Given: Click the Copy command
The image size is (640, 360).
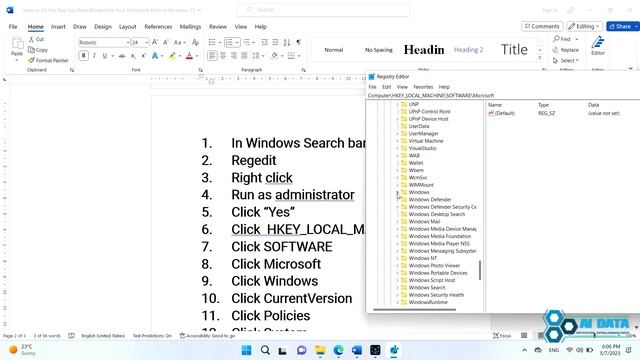Looking at the screenshot, I should [x=38, y=50].
